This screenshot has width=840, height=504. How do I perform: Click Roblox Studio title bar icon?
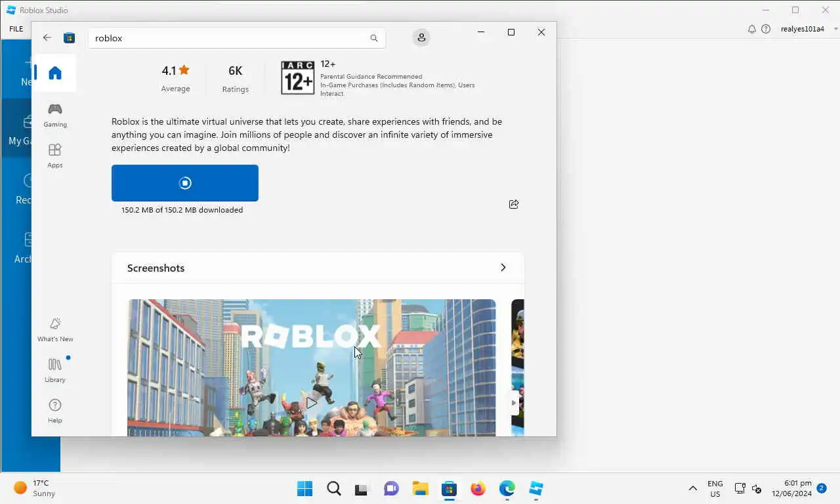(x=11, y=10)
